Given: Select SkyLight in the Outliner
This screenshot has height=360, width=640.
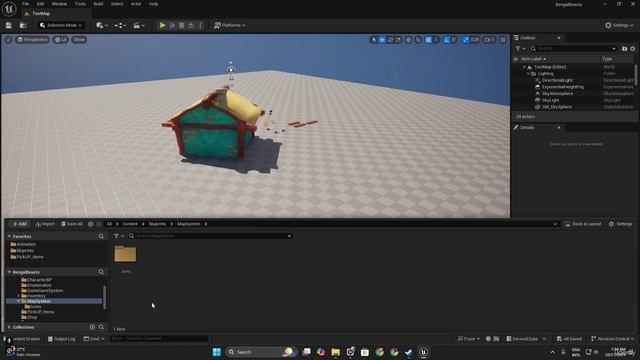Looking at the screenshot, I should pyautogui.click(x=550, y=100).
